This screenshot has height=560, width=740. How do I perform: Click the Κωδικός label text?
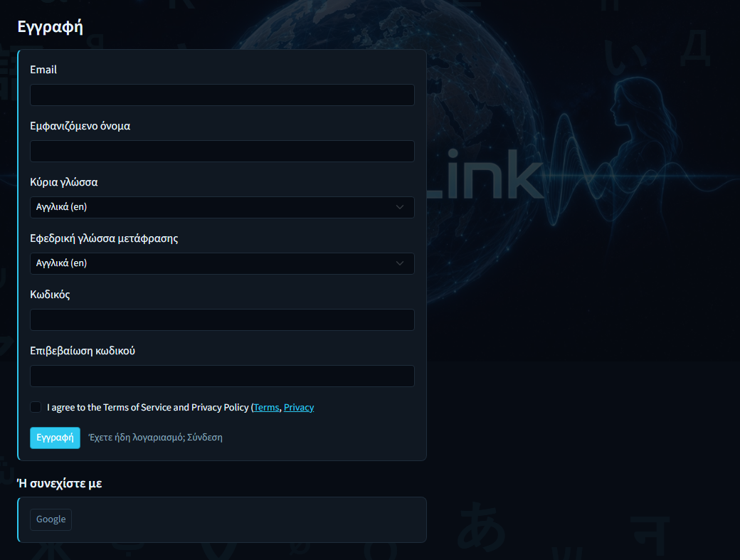point(50,295)
